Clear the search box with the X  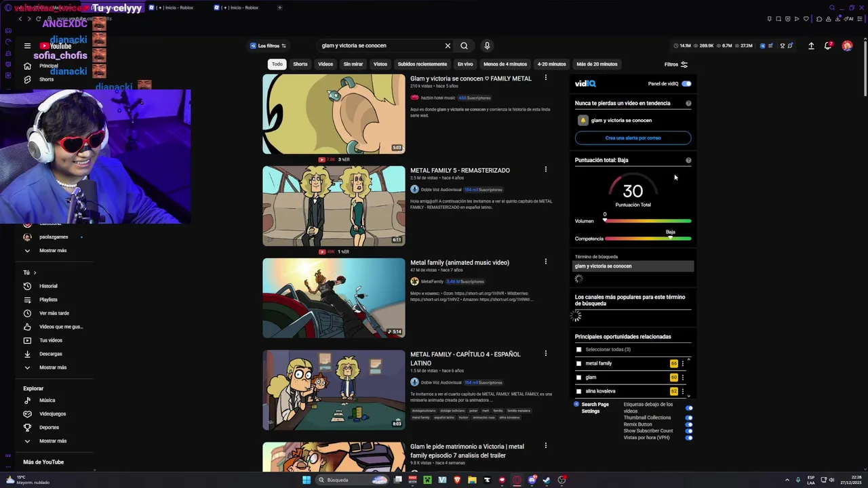click(448, 46)
